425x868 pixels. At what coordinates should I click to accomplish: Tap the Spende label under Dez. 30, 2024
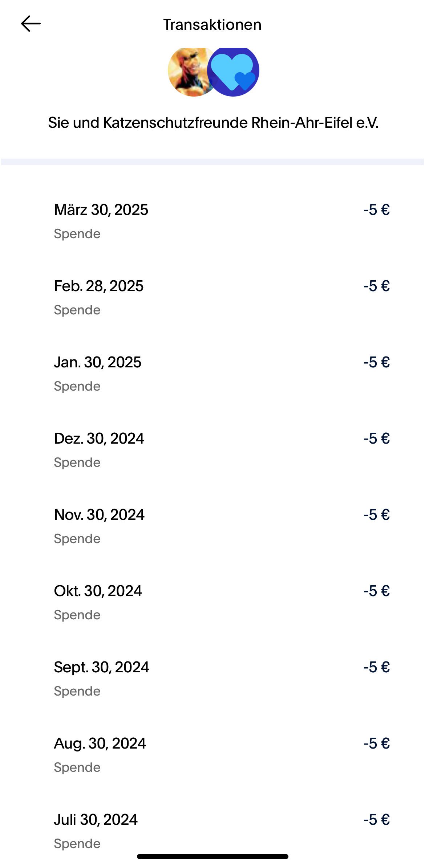[x=77, y=462]
